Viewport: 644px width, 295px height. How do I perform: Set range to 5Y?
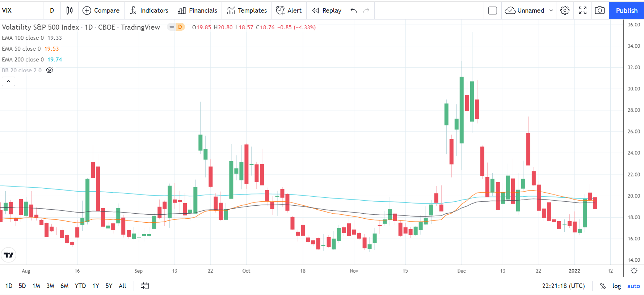pos(109,286)
